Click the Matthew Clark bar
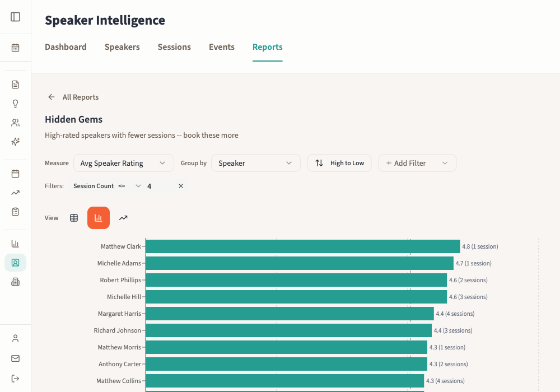This screenshot has width=560, height=392. pos(303,246)
